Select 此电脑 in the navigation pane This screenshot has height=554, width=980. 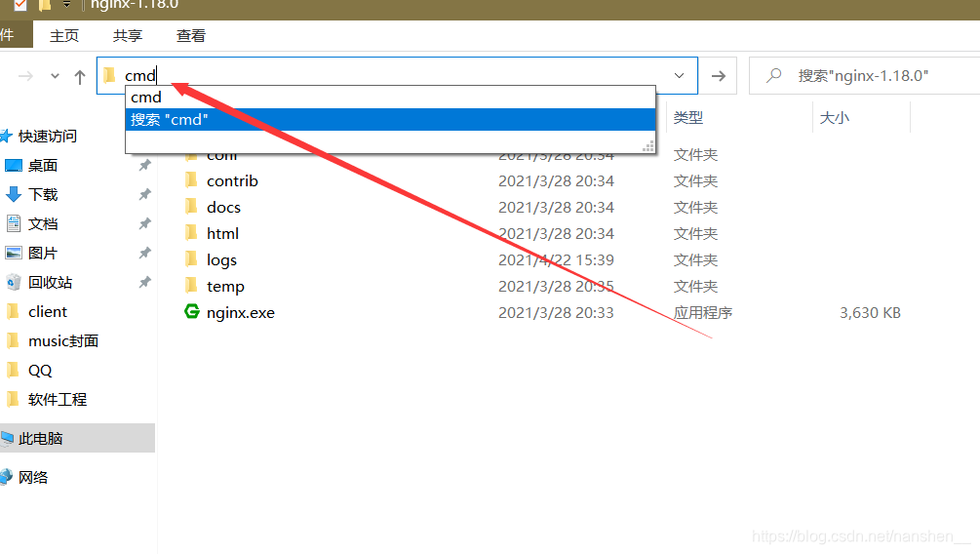click(x=77, y=438)
